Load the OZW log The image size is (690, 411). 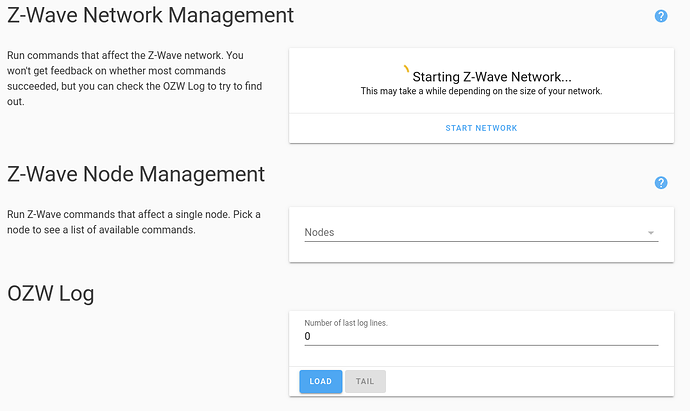coord(320,381)
